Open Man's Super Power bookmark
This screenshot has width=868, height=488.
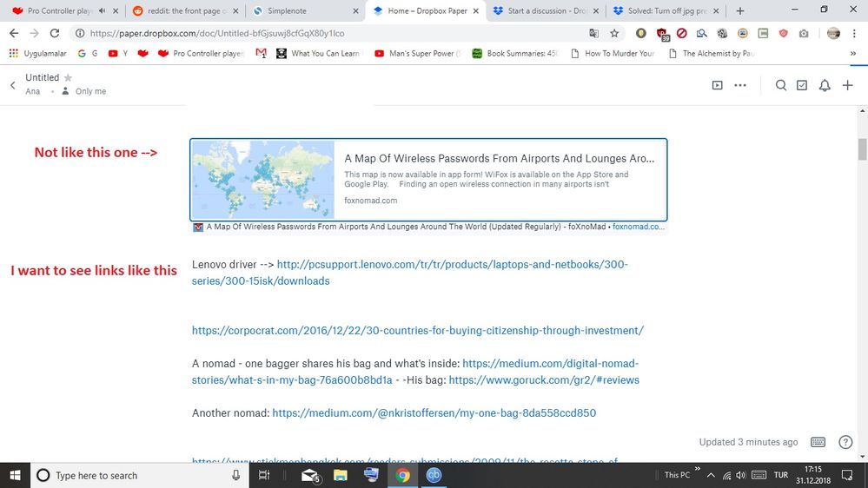[x=418, y=54]
